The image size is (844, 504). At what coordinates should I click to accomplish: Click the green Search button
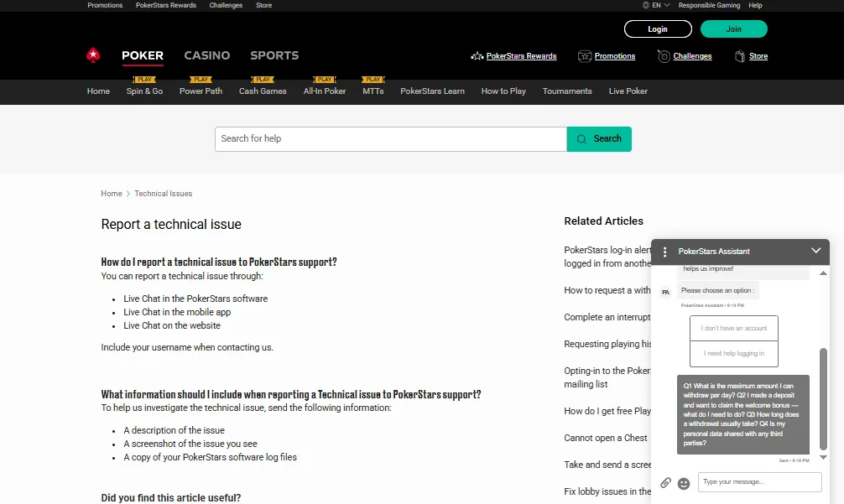[599, 138]
